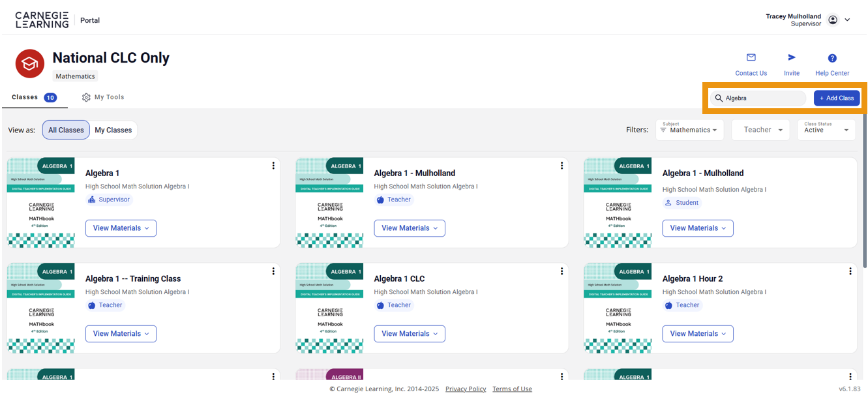
Task: Open the user account avatar icon
Action: point(833,20)
